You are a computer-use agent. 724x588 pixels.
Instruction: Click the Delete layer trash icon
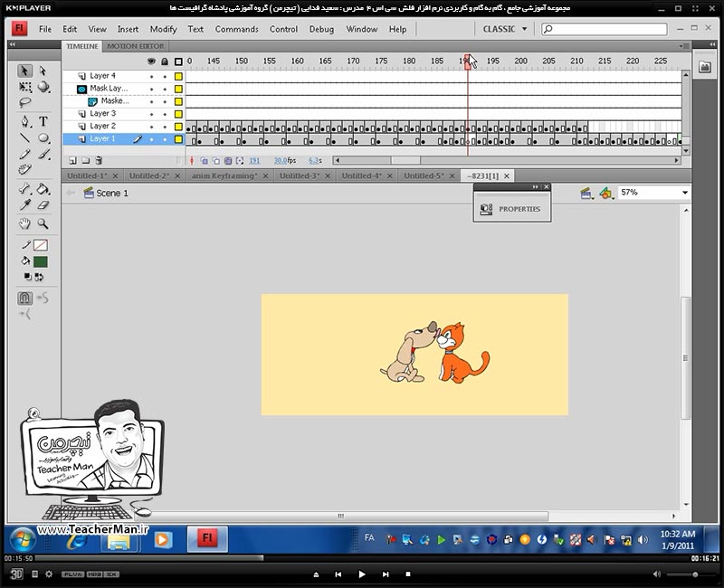click(99, 161)
